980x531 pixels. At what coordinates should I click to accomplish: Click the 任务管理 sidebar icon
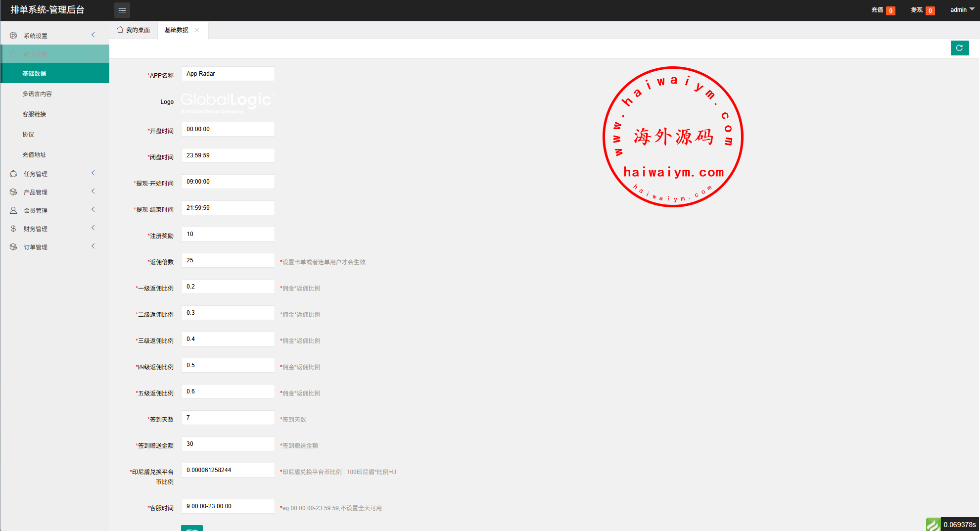coord(13,174)
